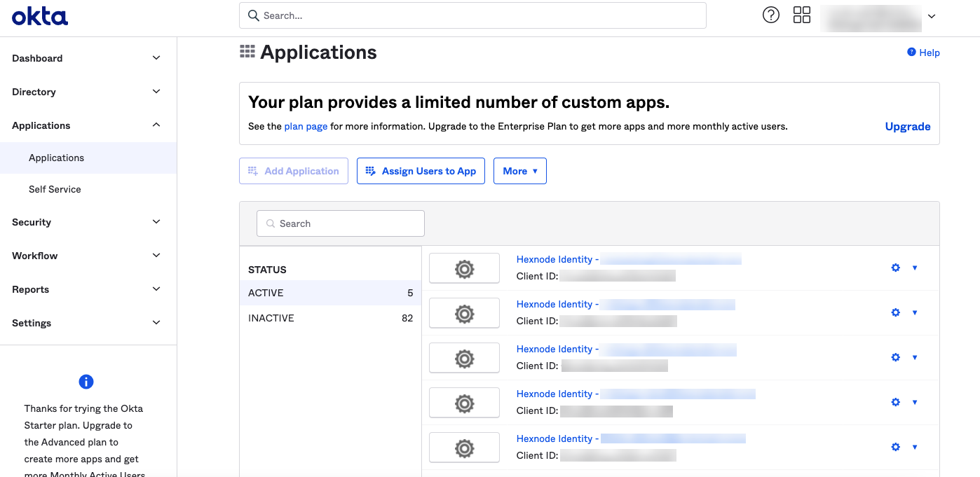
Task: Filter apps by INACTIVE status
Action: 330,318
